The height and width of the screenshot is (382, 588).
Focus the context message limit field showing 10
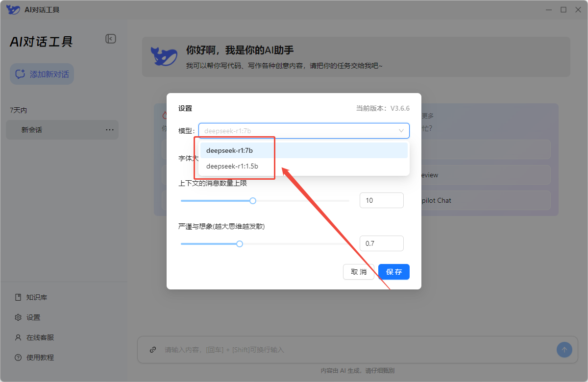coord(382,200)
